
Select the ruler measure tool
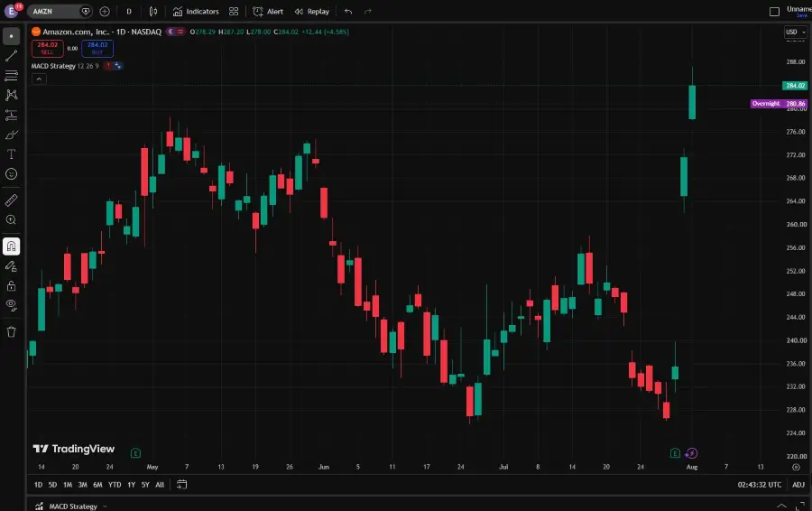(12, 200)
